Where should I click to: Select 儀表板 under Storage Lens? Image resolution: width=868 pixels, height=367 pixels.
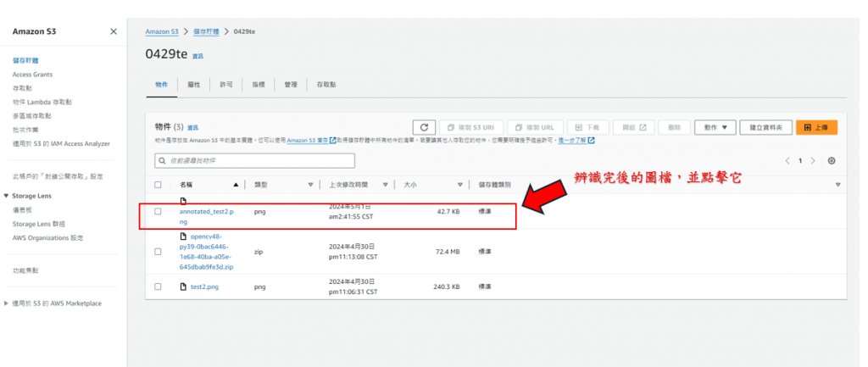[21, 210]
